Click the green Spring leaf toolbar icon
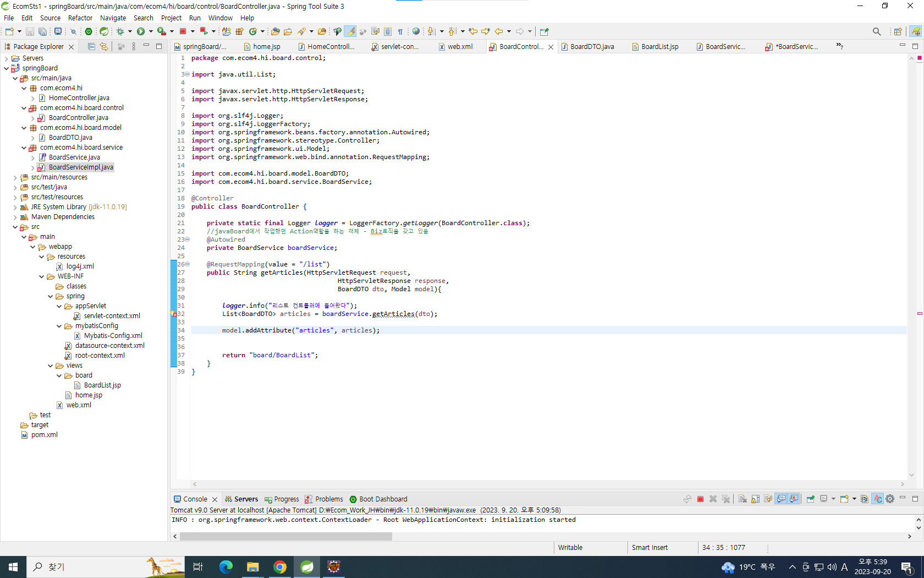 coord(104,31)
